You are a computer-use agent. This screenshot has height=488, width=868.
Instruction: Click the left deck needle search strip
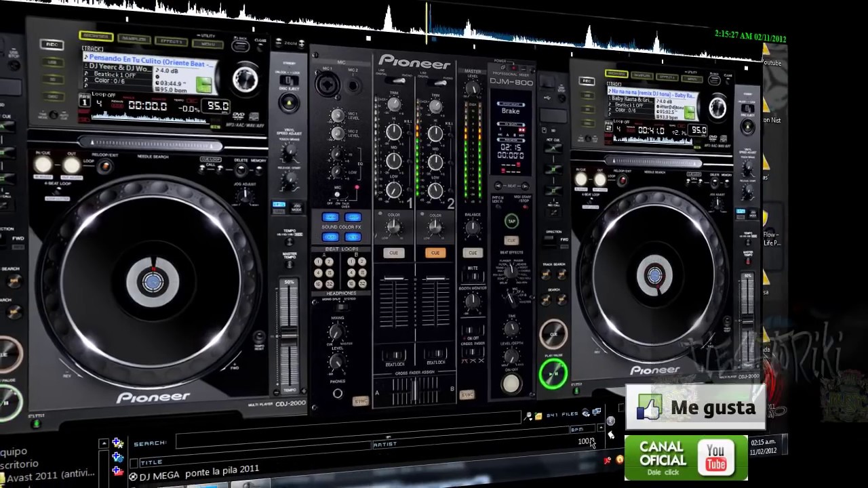coord(151,144)
